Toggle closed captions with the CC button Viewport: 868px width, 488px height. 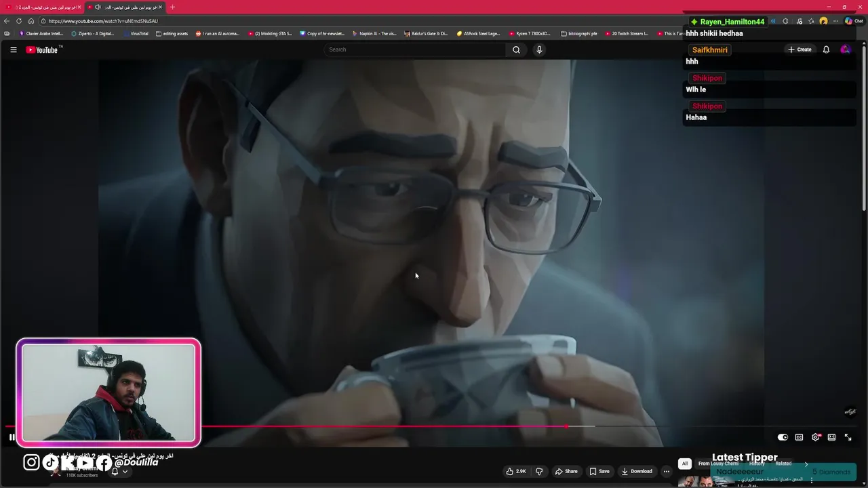pos(799,437)
